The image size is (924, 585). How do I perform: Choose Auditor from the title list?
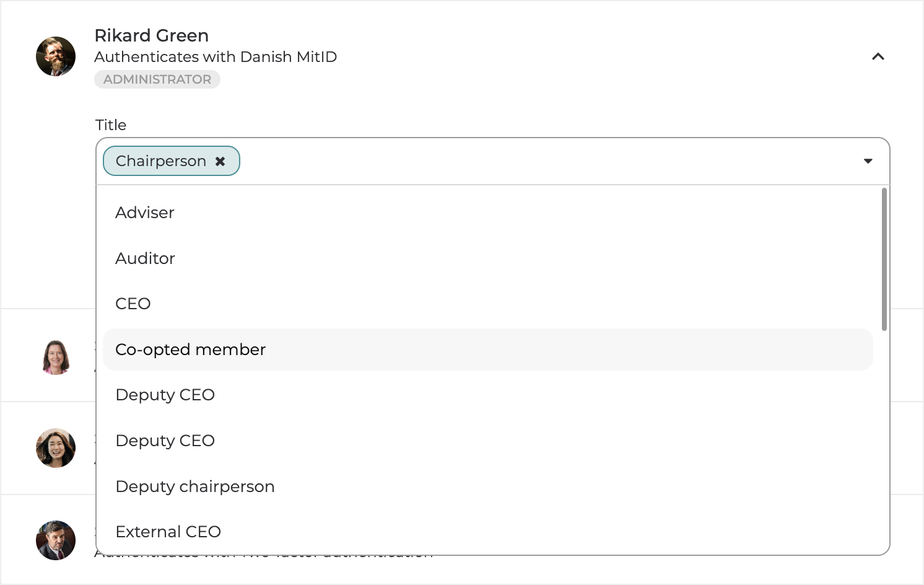pos(146,258)
